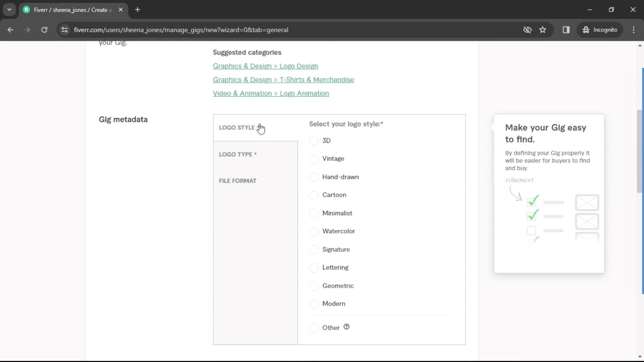
Task: Expand the FILE FORMAT metadata section
Action: click(x=237, y=181)
